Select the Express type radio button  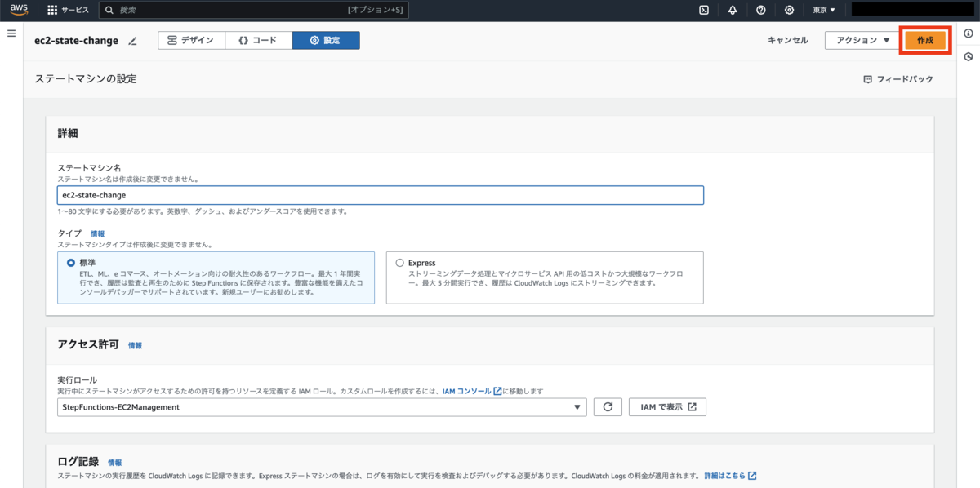(x=399, y=263)
